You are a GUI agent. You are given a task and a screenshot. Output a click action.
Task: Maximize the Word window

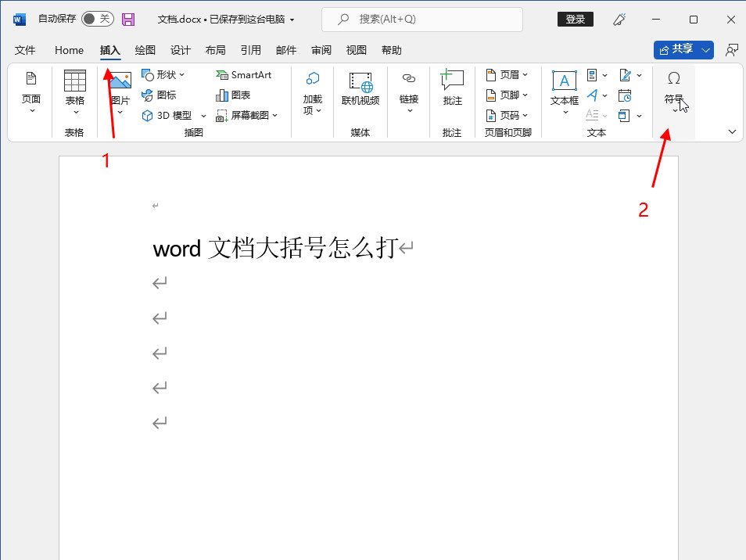click(x=693, y=20)
